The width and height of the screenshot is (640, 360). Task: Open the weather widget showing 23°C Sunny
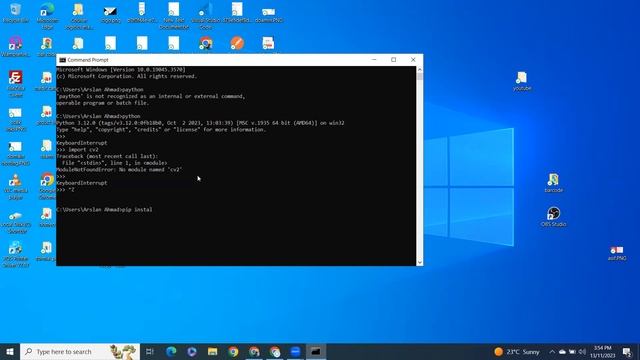(517, 351)
